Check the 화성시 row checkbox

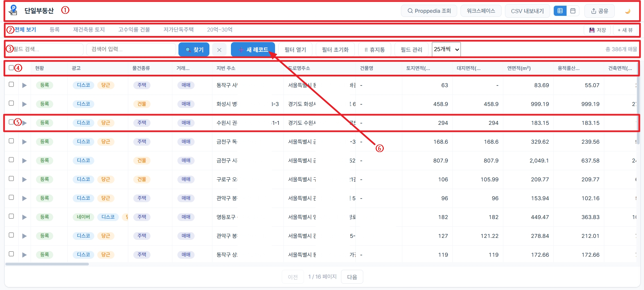click(11, 103)
